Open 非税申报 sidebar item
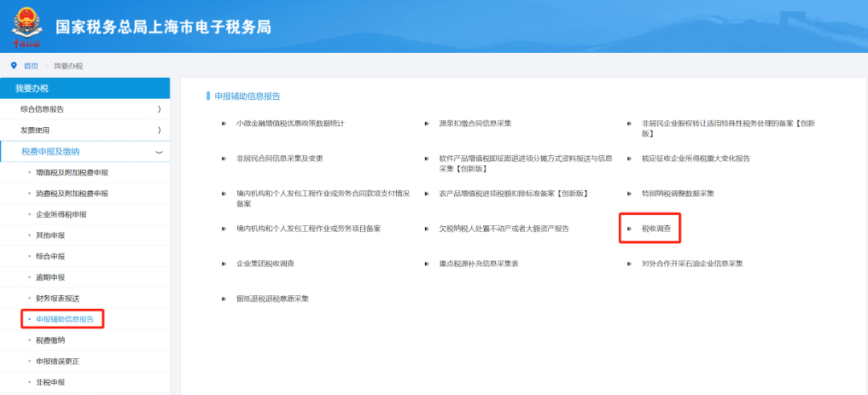 pyautogui.click(x=51, y=382)
